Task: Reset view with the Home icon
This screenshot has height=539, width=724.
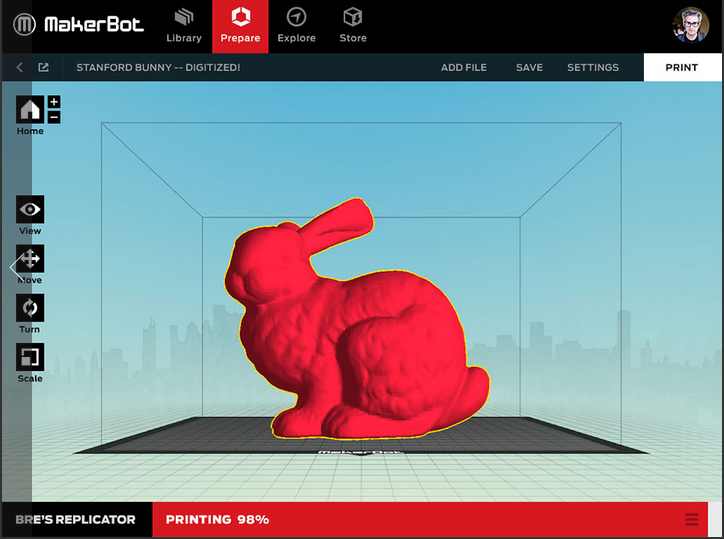Action: pyautogui.click(x=30, y=109)
